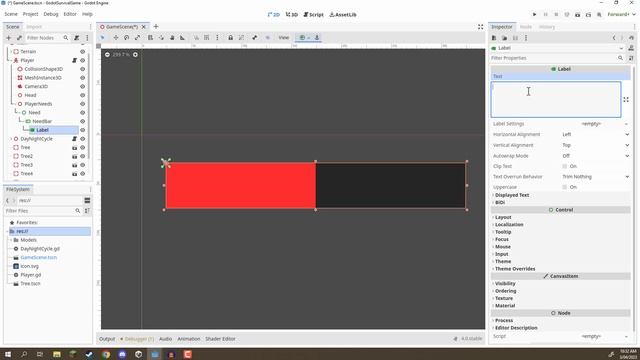The image size is (640, 360).
Task: Add a new child node
Action: coord(9,38)
